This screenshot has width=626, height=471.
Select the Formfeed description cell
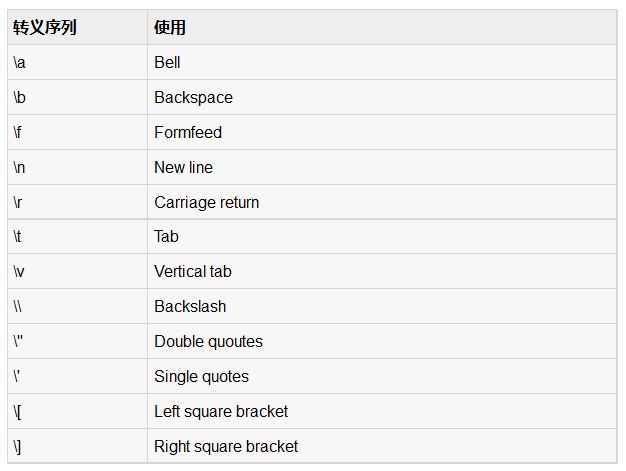click(188, 132)
